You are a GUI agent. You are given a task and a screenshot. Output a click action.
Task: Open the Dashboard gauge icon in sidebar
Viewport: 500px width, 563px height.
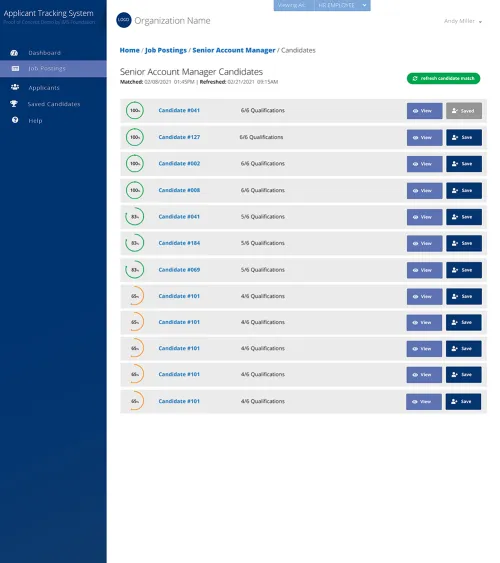coord(14,53)
